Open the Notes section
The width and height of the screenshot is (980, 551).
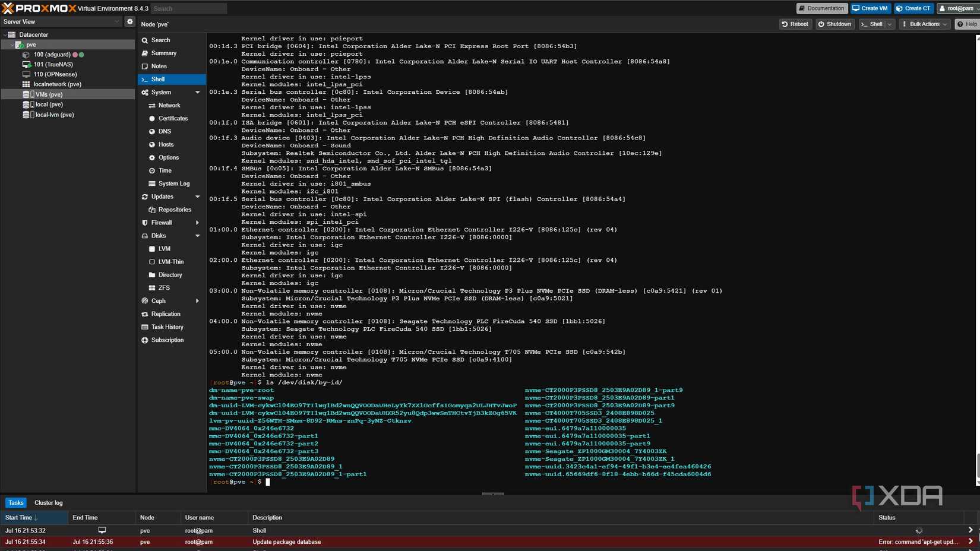tap(159, 66)
